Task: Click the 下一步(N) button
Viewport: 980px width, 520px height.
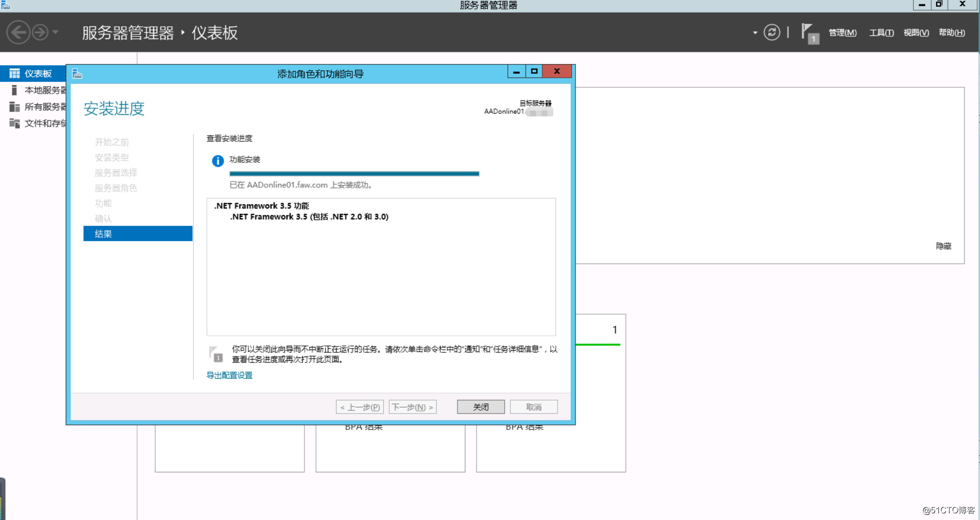Action: click(413, 407)
